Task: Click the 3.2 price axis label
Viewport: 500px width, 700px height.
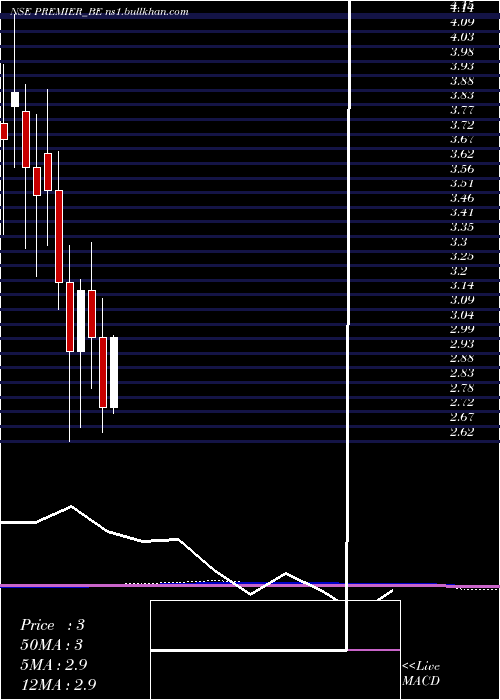Action: (x=459, y=271)
